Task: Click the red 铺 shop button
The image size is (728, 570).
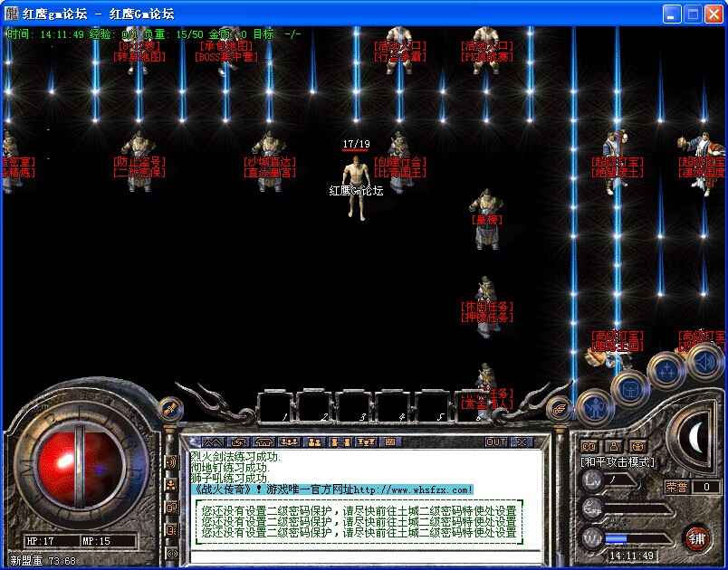Action: coord(696,538)
